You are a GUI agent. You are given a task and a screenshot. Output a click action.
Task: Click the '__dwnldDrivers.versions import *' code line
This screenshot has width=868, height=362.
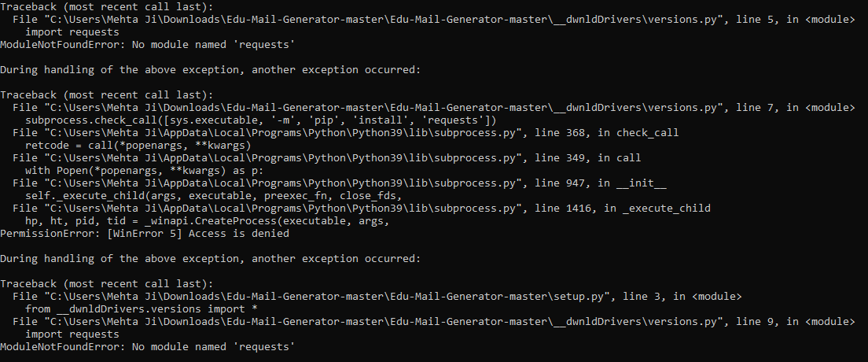(x=142, y=308)
